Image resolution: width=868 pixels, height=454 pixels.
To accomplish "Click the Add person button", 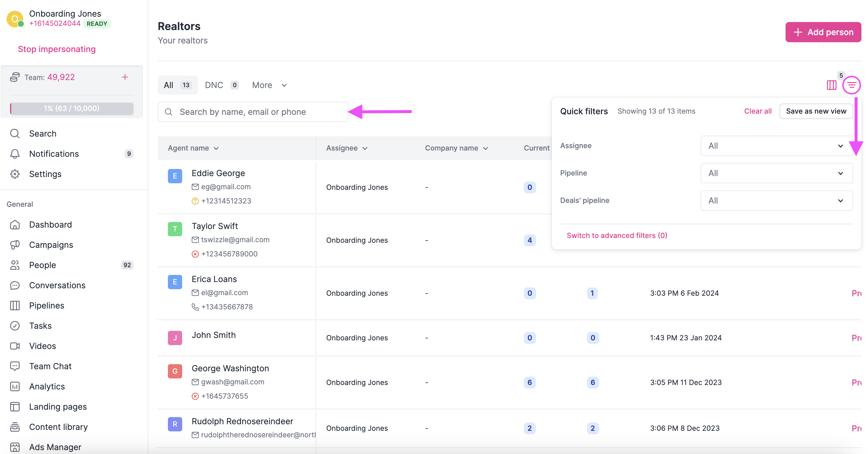I will tap(823, 32).
